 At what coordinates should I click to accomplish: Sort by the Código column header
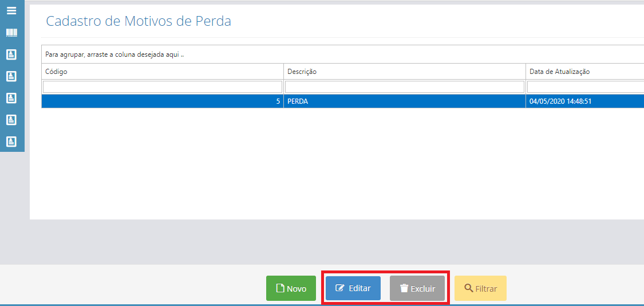(x=163, y=72)
